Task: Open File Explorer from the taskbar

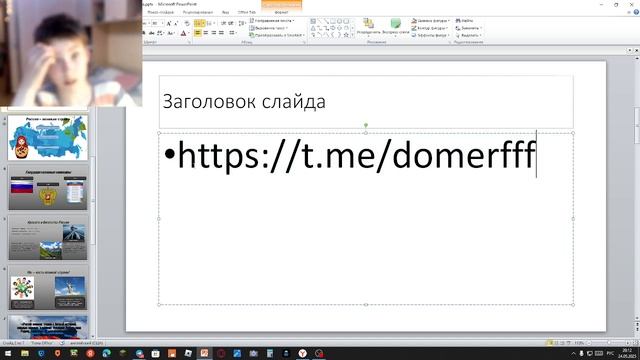Action: click(24, 353)
